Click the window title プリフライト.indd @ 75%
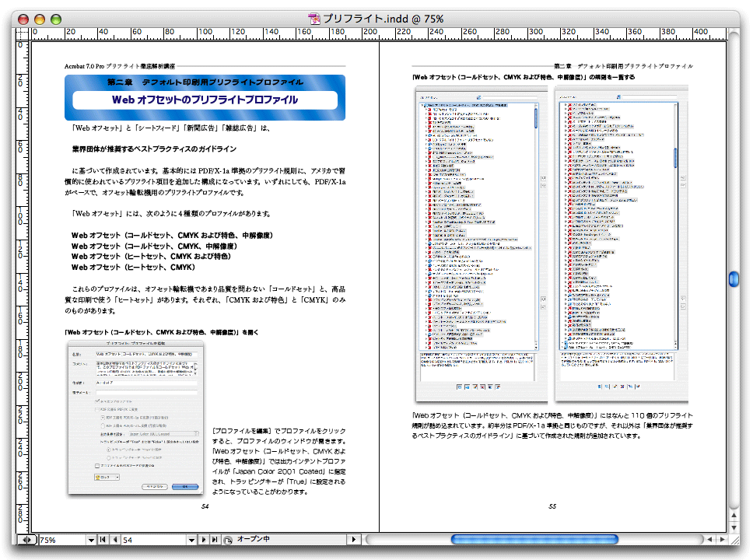The height and width of the screenshot is (560, 753). [384, 19]
